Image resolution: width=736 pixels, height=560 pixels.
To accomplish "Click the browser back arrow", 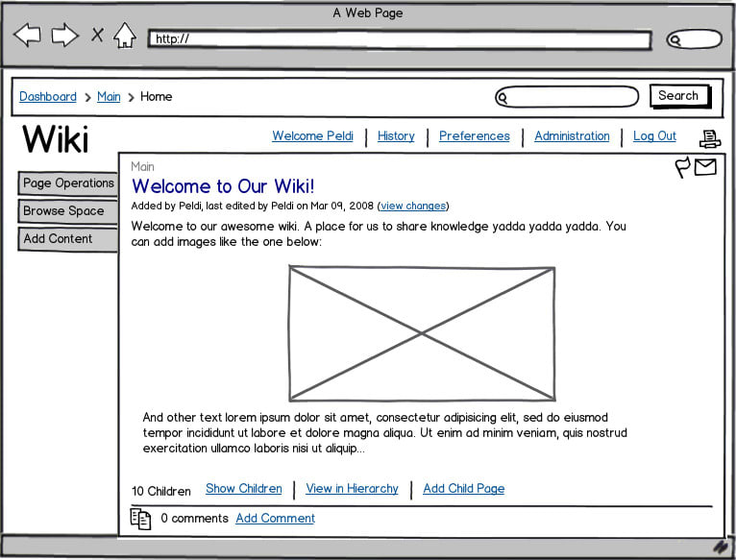I will (27, 35).
